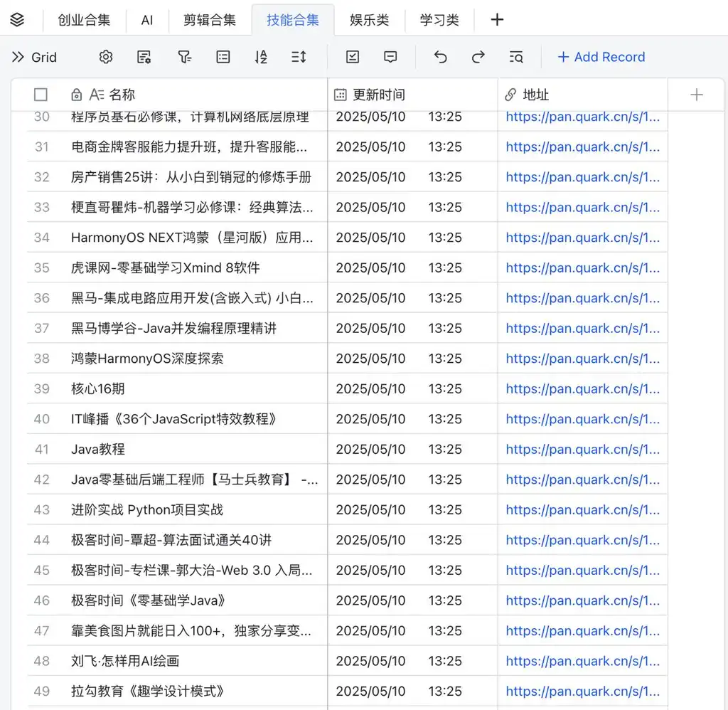Open the group records icon
This screenshot has width=728, height=710.
223,57
